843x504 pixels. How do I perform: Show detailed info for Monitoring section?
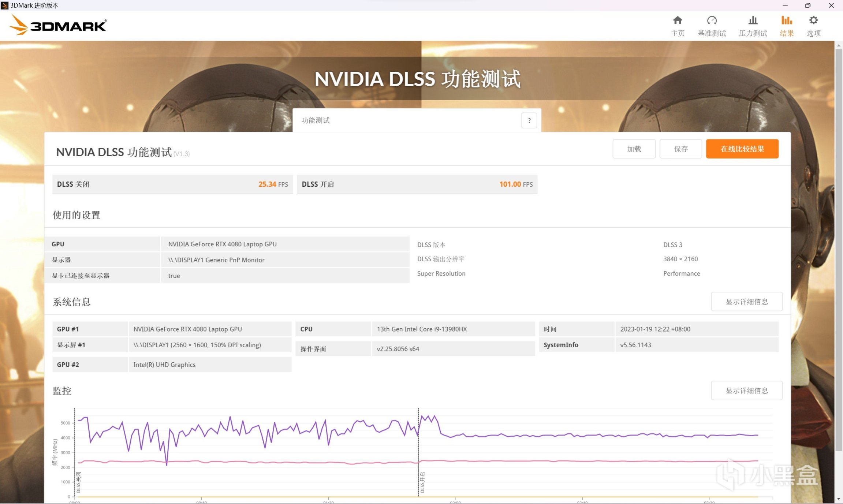(746, 391)
